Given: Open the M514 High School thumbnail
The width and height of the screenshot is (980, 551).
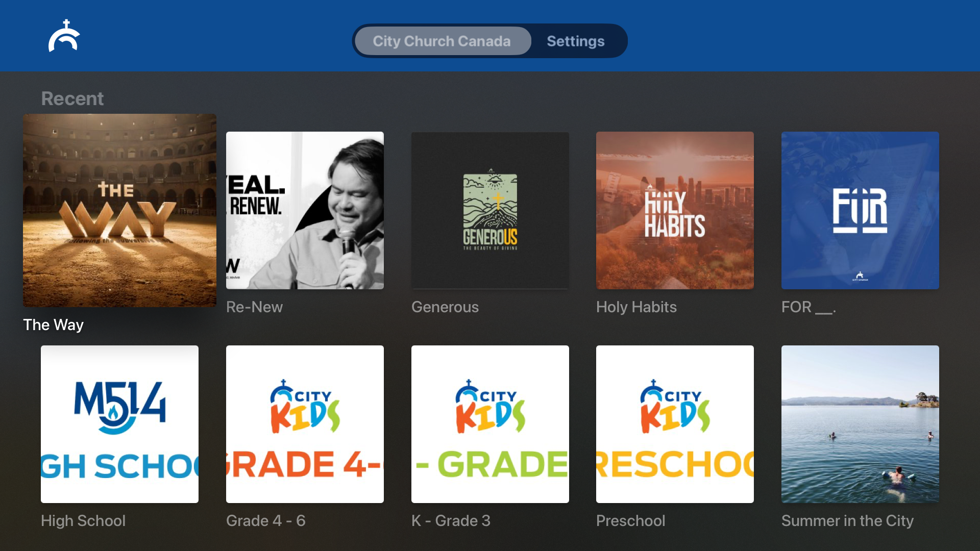Looking at the screenshot, I should (x=119, y=424).
